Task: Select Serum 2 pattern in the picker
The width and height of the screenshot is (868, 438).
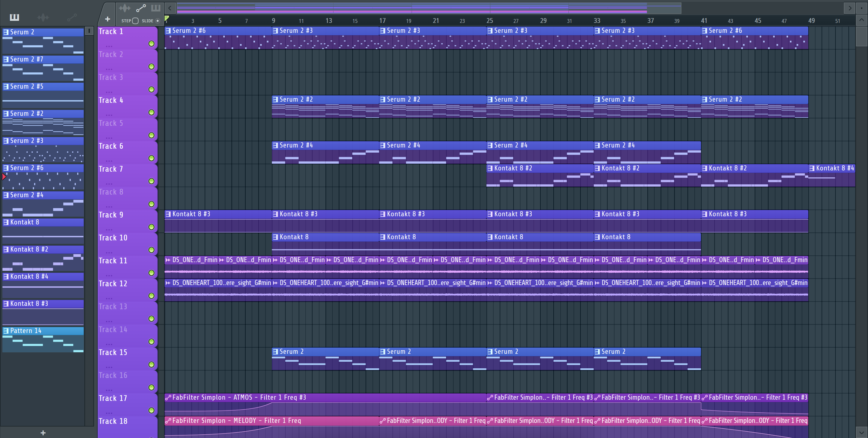Action: (x=43, y=41)
